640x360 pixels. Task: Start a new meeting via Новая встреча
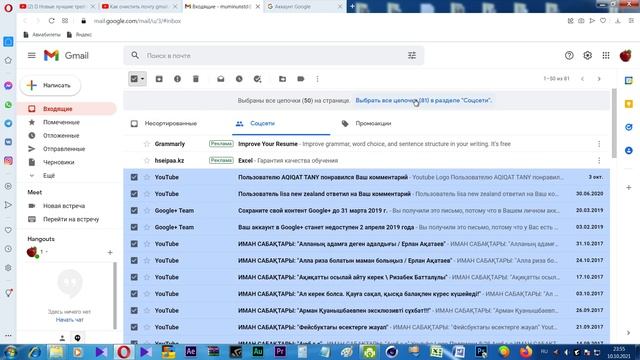point(64,206)
